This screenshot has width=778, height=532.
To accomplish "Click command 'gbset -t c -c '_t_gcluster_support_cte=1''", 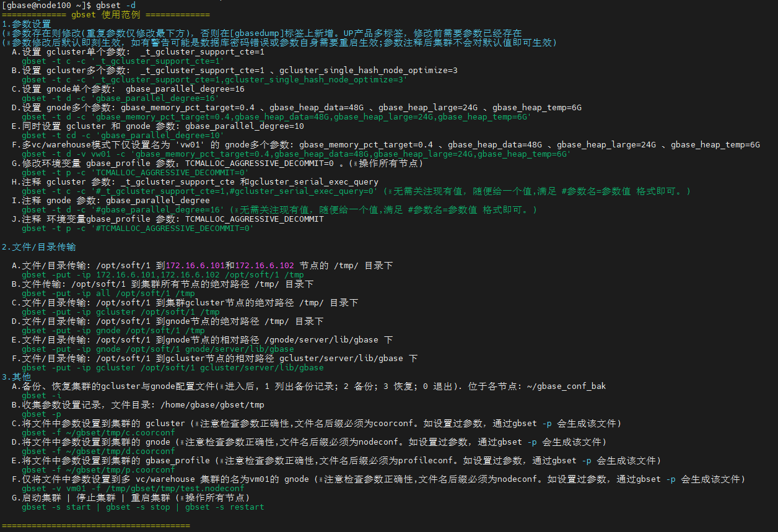I will coord(123,61).
